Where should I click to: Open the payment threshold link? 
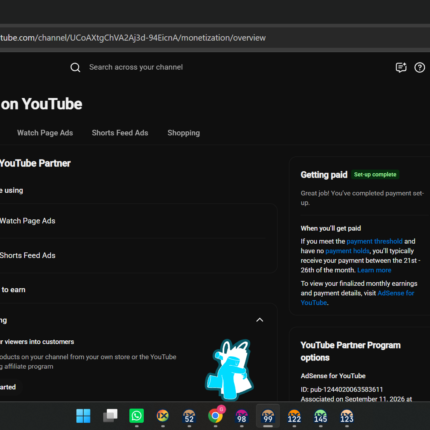click(374, 241)
